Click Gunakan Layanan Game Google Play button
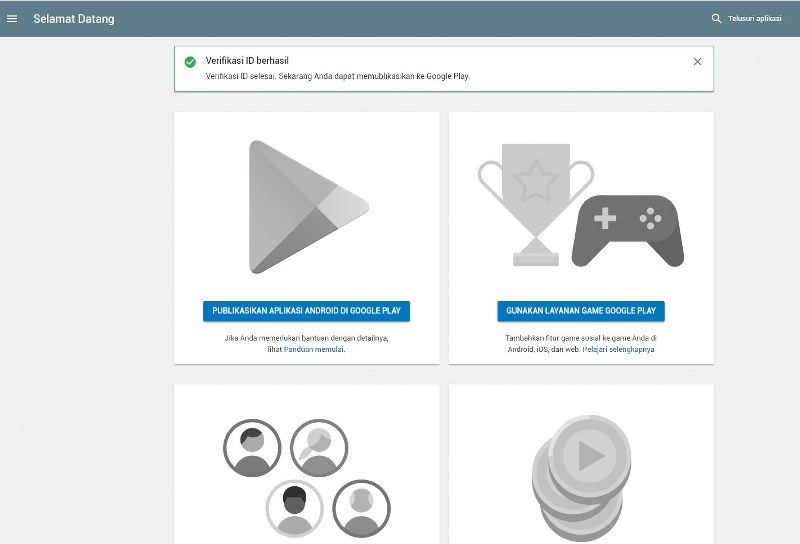Viewport: 800px width, 544px height. pyautogui.click(x=581, y=311)
